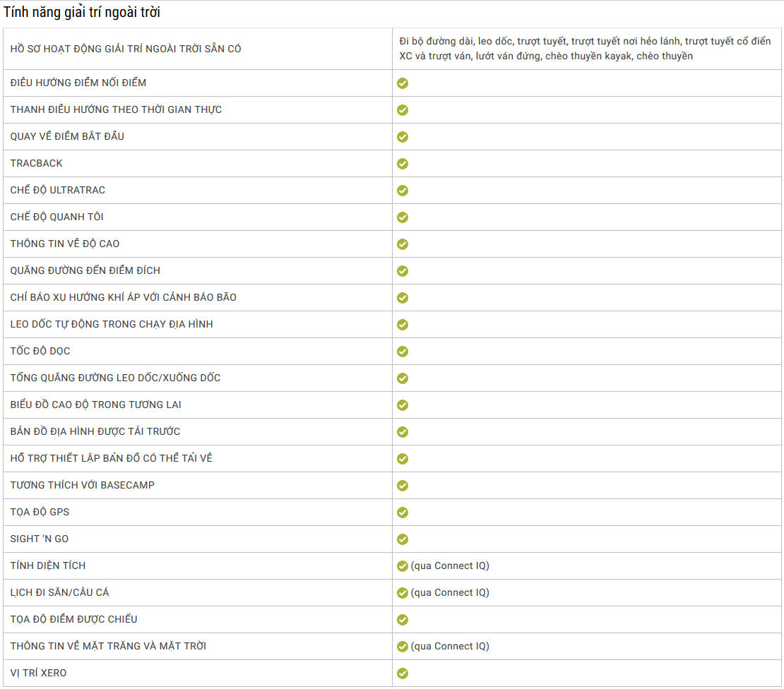Screen dimensions: 784x689
Task: Click the checkmark beside CHẾ ĐỘ ULTRATRAC
Action: (x=403, y=191)
